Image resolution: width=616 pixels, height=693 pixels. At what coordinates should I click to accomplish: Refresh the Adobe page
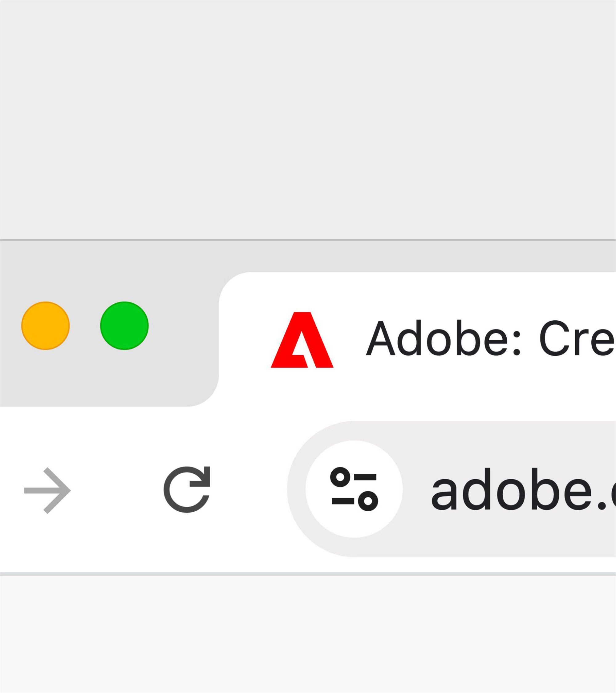click(x=187, y=490)
